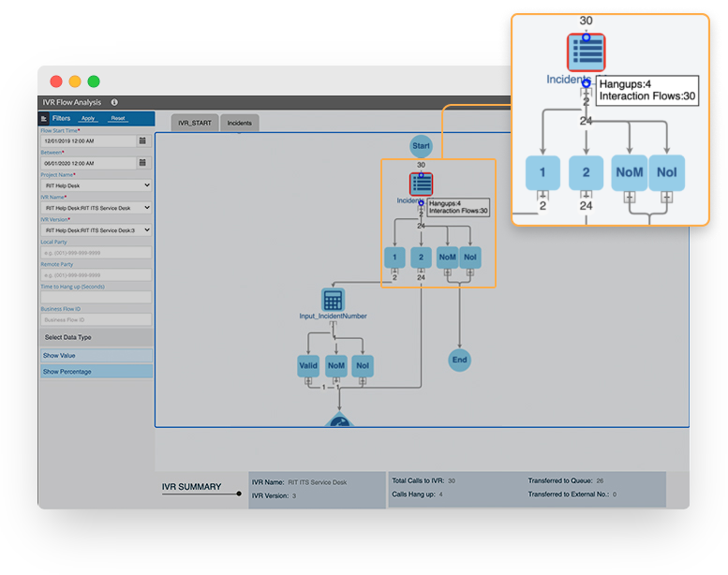Expand the plus box under main-flow node 1
The width and height of the screenshot is (728, 575).
394,272
